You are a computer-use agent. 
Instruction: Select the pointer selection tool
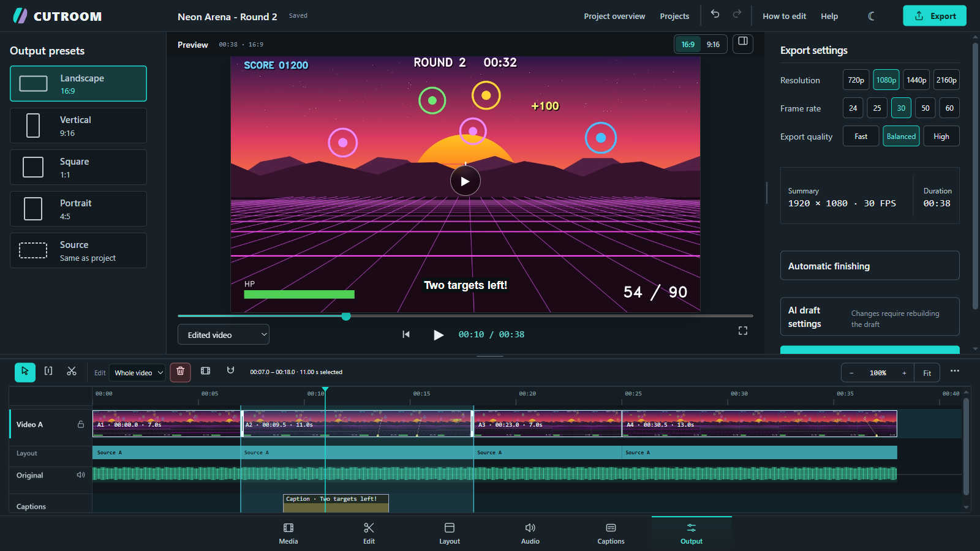25,372
